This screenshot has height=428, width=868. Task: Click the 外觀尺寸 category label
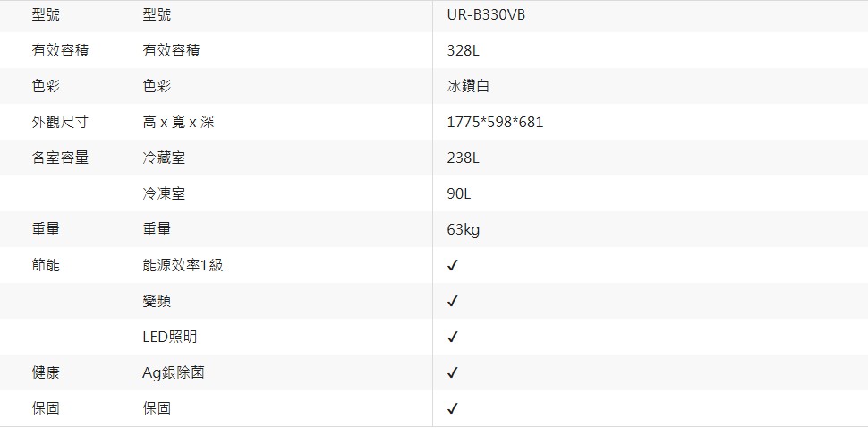click(x=60, y=123)
